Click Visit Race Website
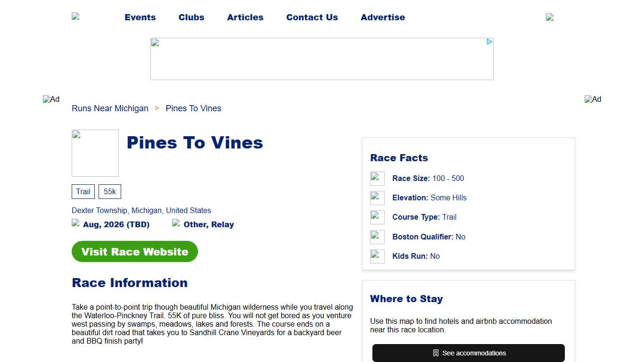The image size is (644, 362). pyautogui.click(x=134, y=251)
